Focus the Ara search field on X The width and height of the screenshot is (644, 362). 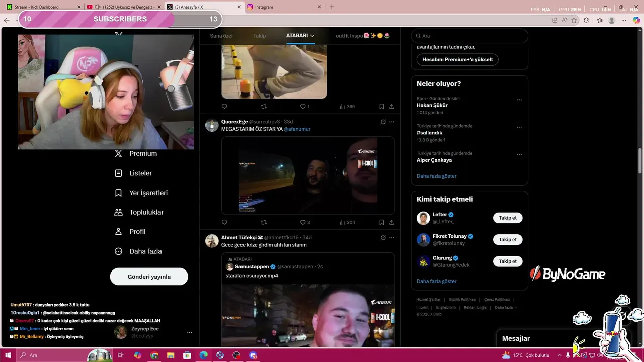point(469,36)
